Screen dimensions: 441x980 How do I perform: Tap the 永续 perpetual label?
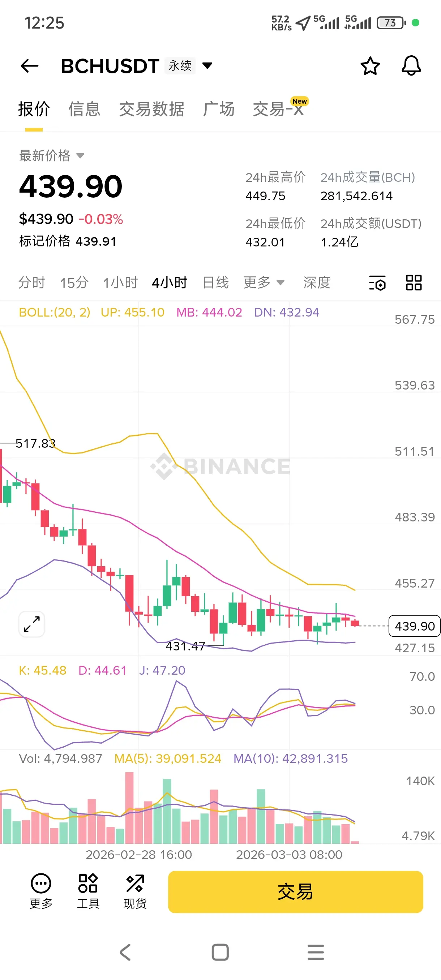[180, 65]
